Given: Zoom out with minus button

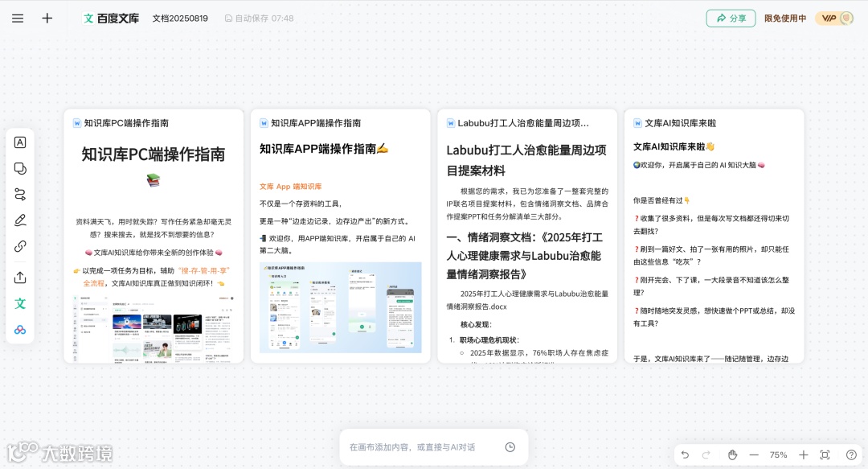Looking at the screenshot, I should [x=754, y=455].
